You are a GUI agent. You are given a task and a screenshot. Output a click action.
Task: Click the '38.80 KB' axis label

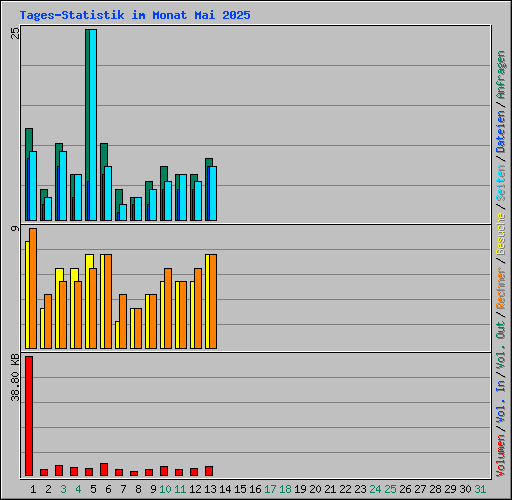[x=15, y=377]
